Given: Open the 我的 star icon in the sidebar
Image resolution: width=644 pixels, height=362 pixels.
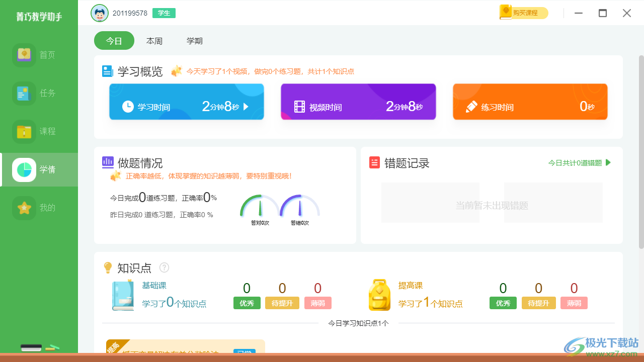Looking at the screenshot, I should (x=24, y=208).
